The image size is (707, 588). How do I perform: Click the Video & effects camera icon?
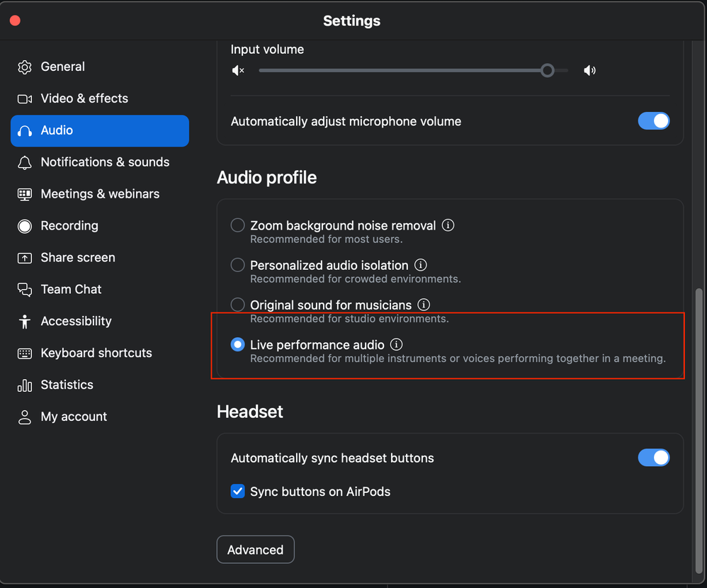[x=25, y=99]
